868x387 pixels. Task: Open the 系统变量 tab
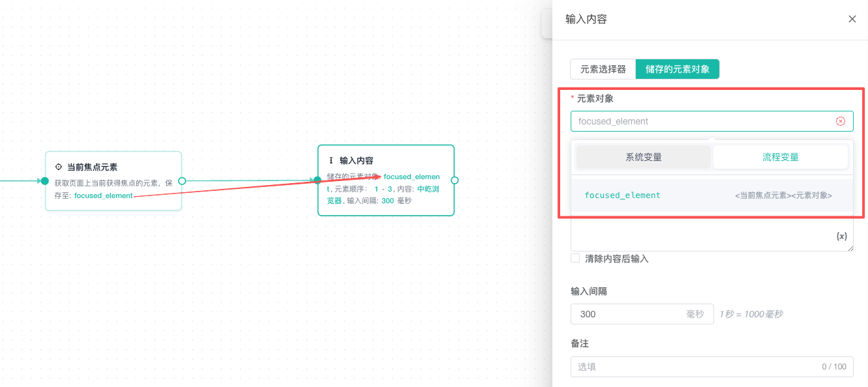pos(644,157)
